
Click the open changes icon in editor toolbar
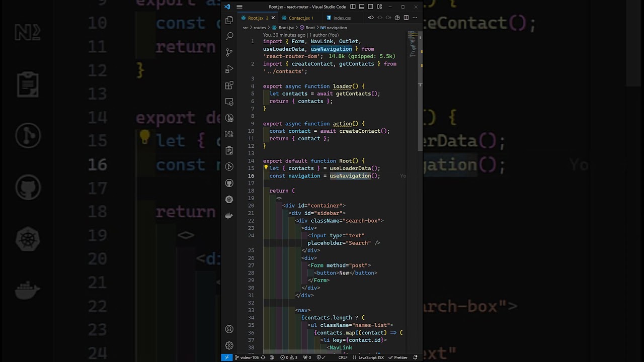tap(397, 18)
